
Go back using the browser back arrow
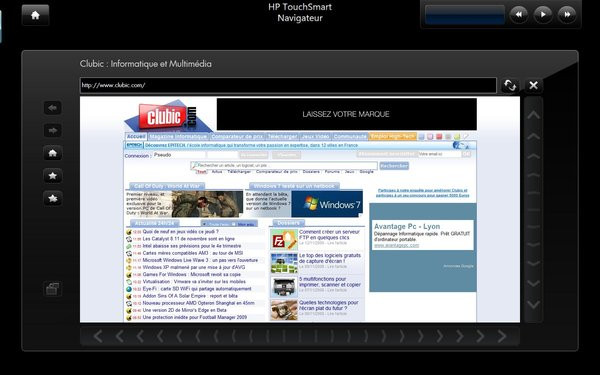[52, 108]
